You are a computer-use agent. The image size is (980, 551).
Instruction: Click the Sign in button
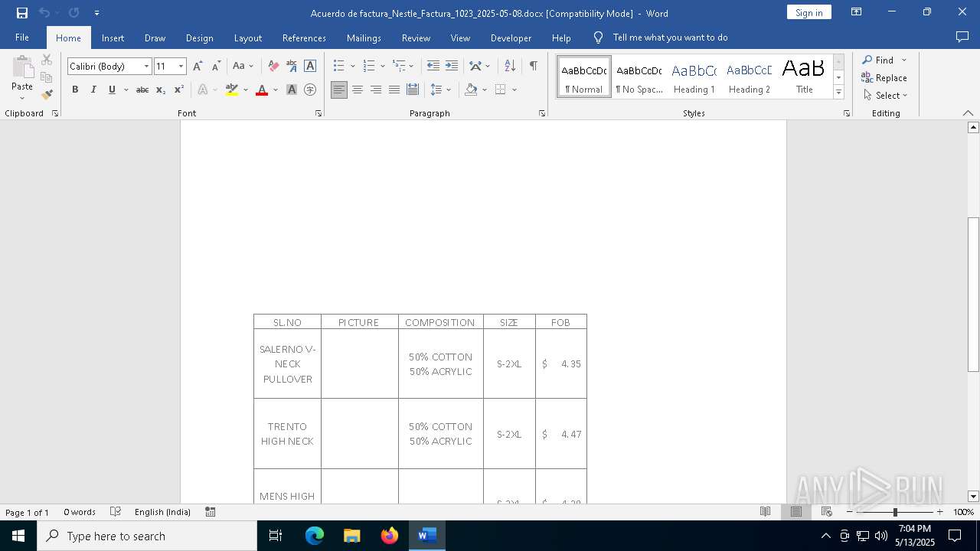[x=808, y=13]
